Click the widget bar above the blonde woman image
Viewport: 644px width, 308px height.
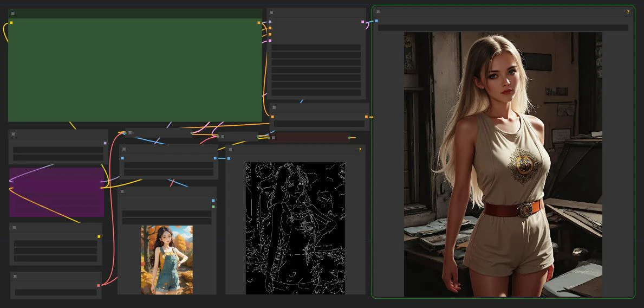tap(503, 28)
